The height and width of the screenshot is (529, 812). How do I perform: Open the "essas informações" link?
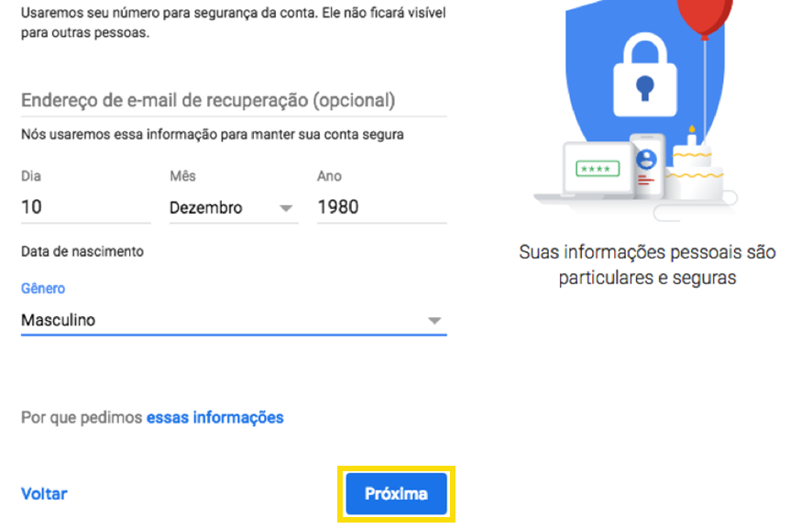tap(214, 417)
